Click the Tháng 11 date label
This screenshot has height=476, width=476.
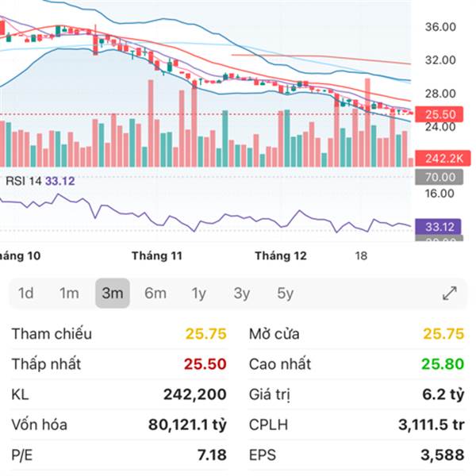point(157,256)
